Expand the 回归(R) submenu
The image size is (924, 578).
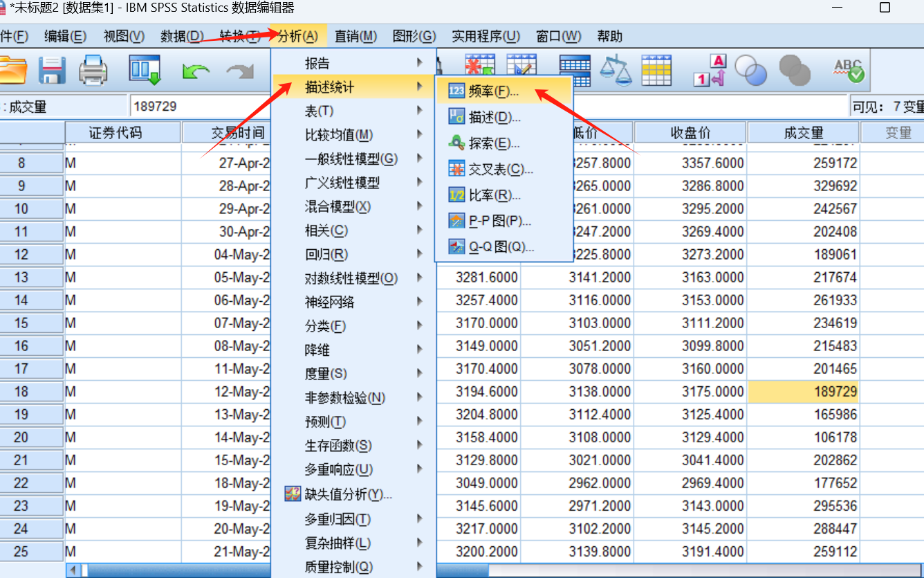353,254
